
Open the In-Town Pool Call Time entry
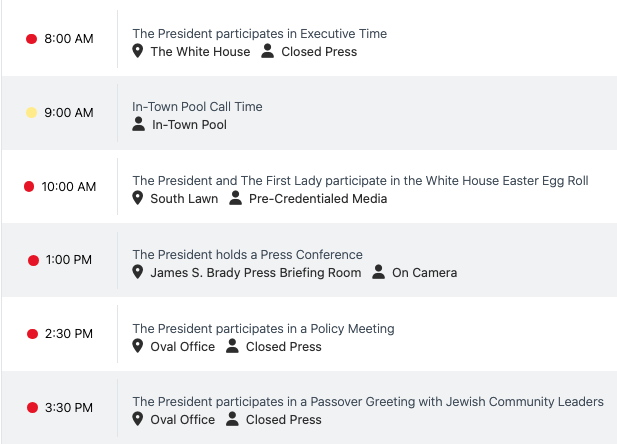197,107
